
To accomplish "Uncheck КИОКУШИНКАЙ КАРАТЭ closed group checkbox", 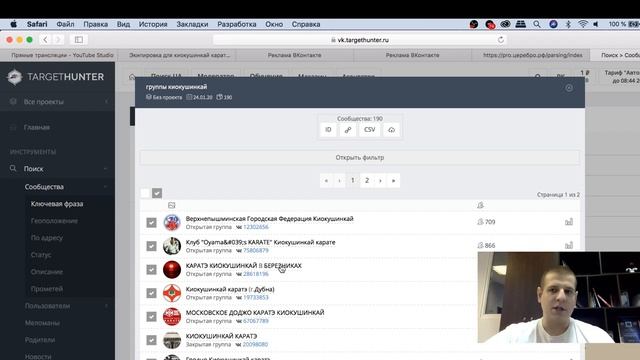I will pos(151,340).
